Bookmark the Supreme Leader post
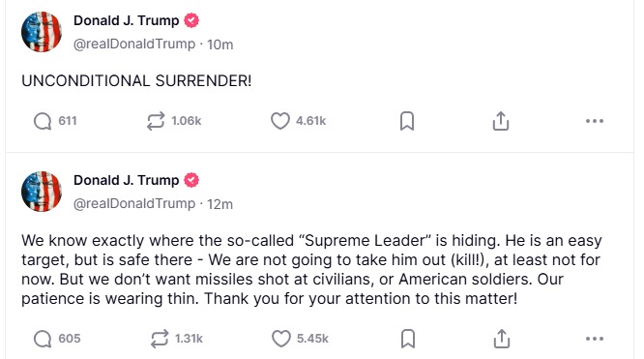Viewport: 644px width, 359px height. (x=408, y=339)
